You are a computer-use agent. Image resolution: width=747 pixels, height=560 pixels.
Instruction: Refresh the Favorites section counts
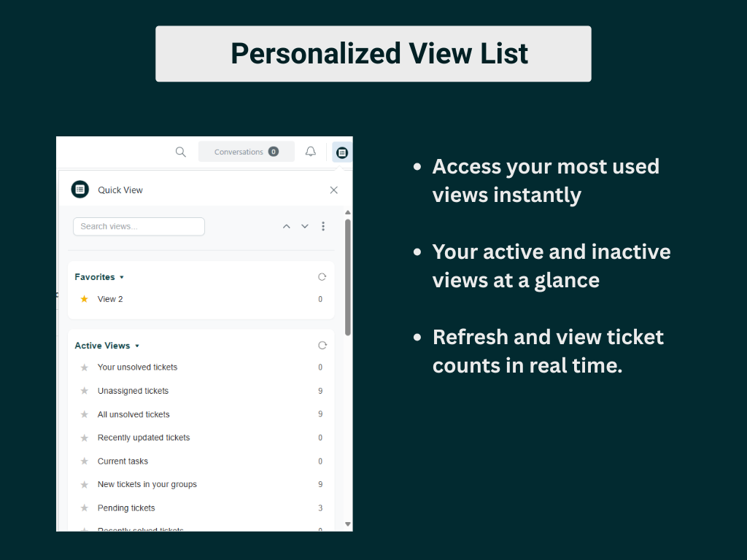tap(322, 276)
